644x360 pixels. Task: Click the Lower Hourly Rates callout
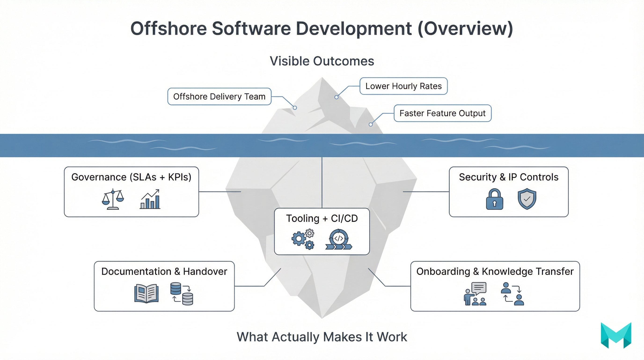click(x=403, y=86)
